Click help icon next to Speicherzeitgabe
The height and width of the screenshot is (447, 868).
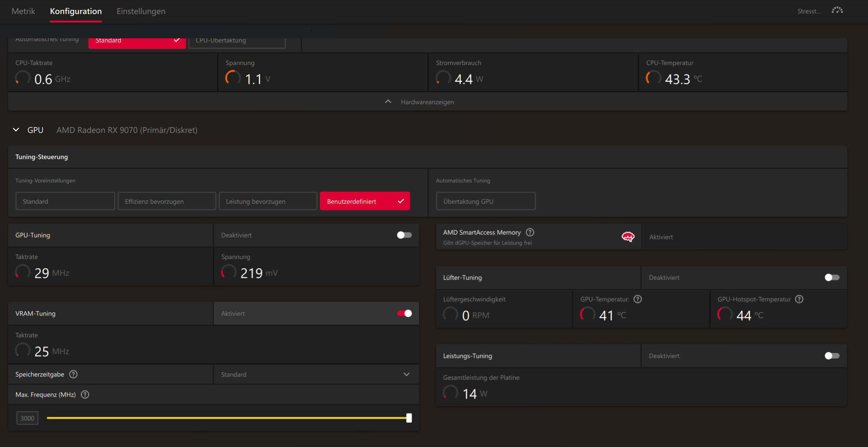pyautogui.click(x=73, y=374)
